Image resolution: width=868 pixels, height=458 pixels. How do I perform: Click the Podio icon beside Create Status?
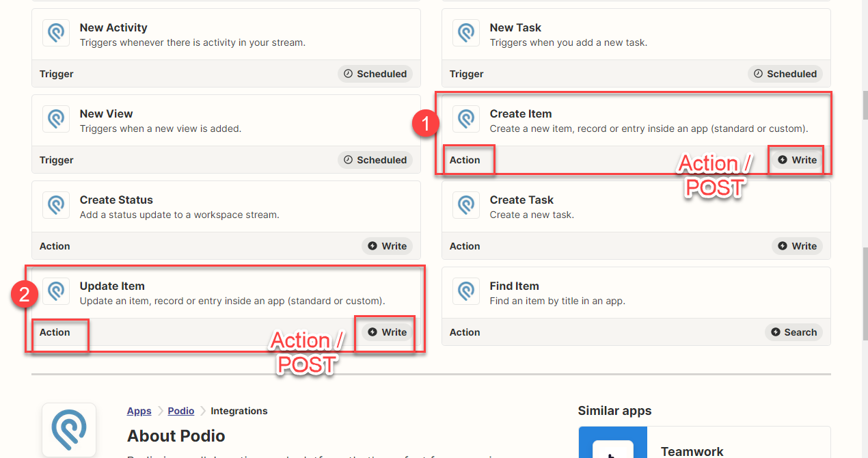tap(56, 205)
